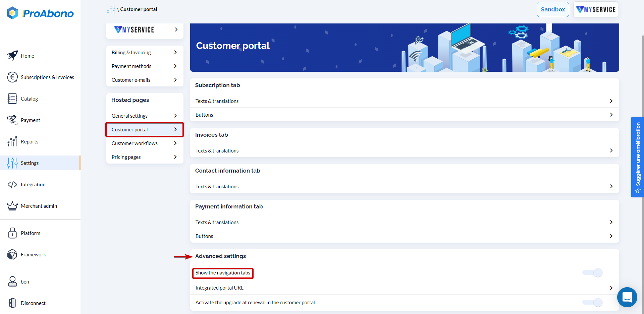Viewport: 644px width, 314px height.
Task: Click the euro Subscriptions & Invoices icon
Action: point(12,77)
